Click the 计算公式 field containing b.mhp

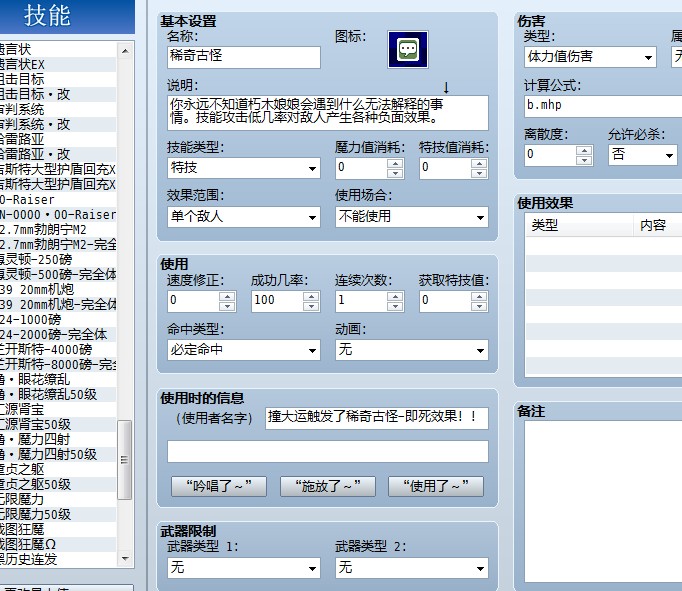click(603, 106)
